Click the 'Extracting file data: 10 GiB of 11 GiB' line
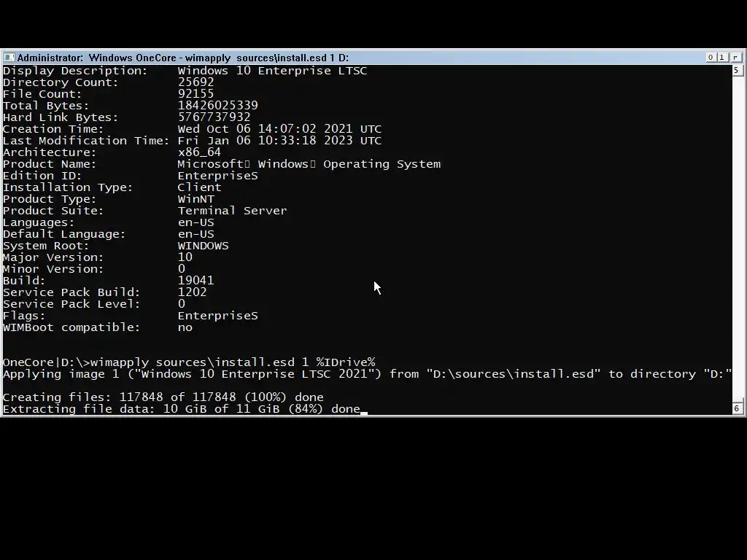The height and width of the screenshot is (560, 747). pos(182,409)
